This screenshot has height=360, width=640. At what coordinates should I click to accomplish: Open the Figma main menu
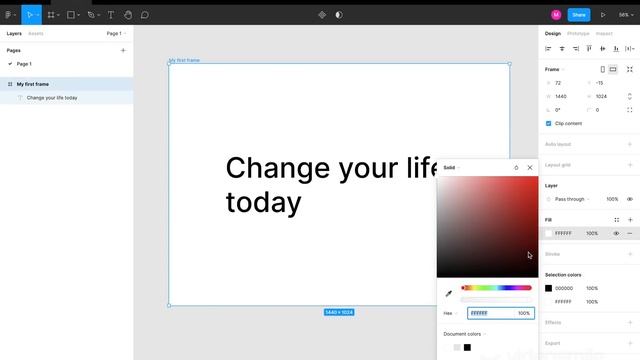point(10,15)
